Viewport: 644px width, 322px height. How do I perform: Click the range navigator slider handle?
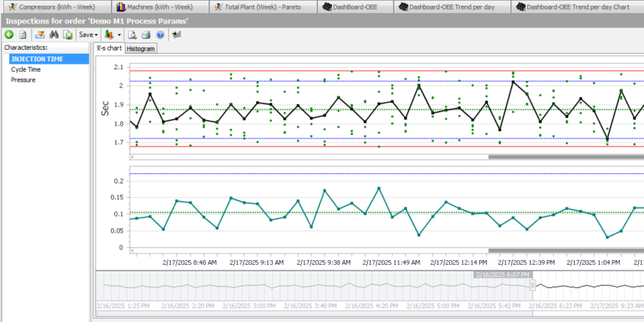(x=533, y=285)
